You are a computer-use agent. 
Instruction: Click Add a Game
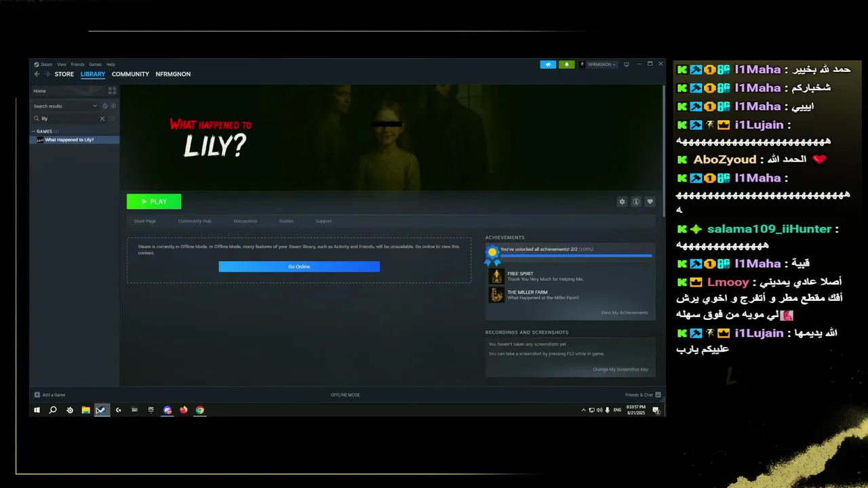pyautogui.click(x=50, y=394)
